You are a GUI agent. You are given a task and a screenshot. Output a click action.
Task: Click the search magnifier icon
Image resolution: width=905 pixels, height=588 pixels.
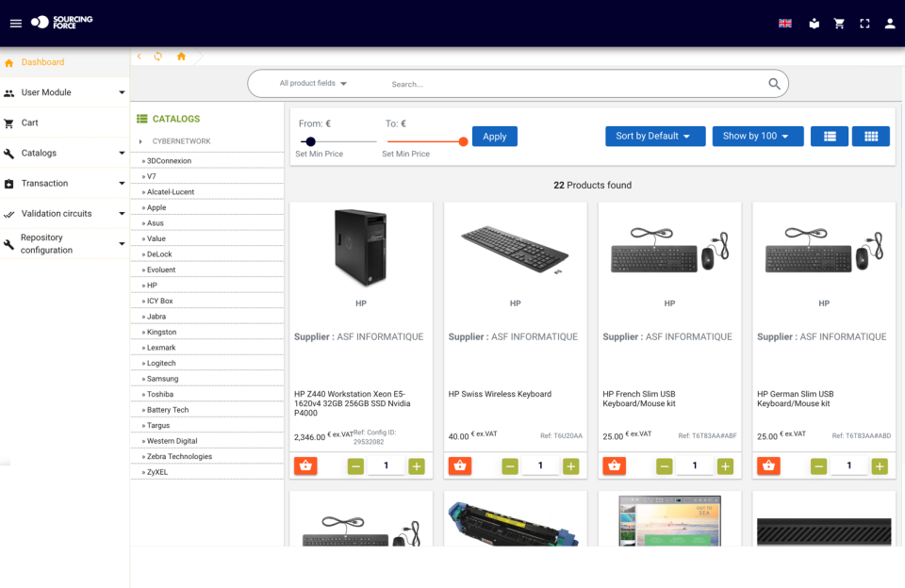tap(774, 84)
